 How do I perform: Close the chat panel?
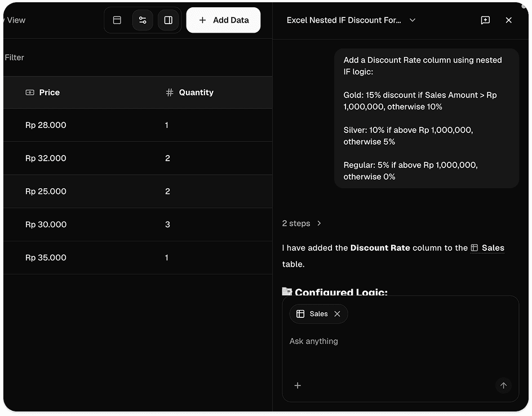click(x=508, y=20)
